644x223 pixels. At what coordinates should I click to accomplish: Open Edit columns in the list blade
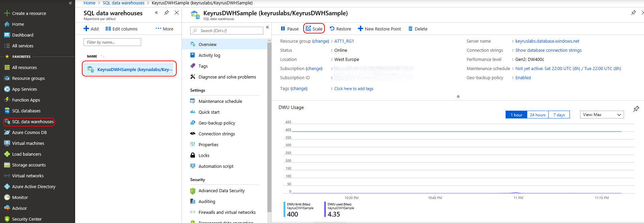coord(121,29)
